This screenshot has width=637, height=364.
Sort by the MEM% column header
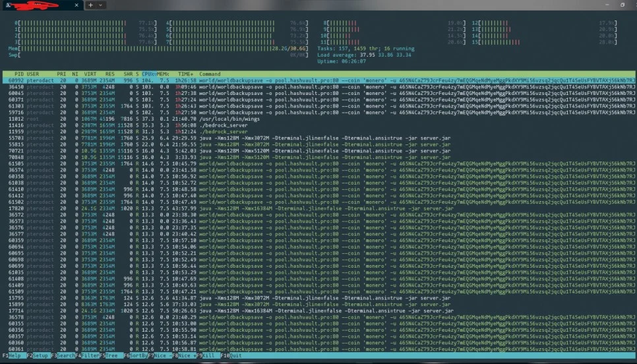[163, 74]
